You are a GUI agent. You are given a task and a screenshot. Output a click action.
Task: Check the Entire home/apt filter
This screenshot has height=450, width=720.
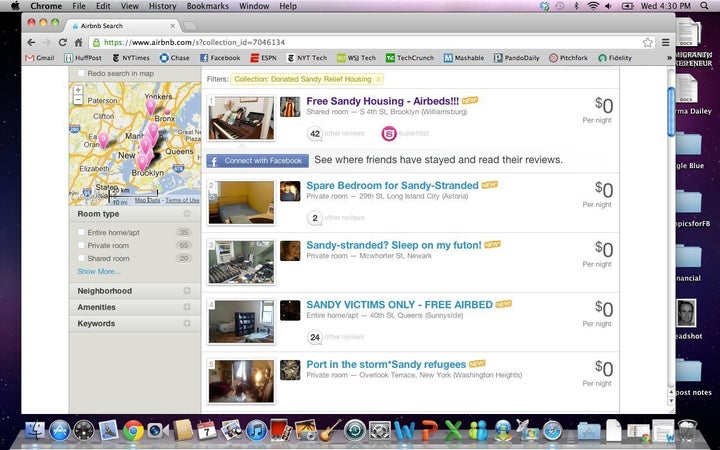(81, 232)
